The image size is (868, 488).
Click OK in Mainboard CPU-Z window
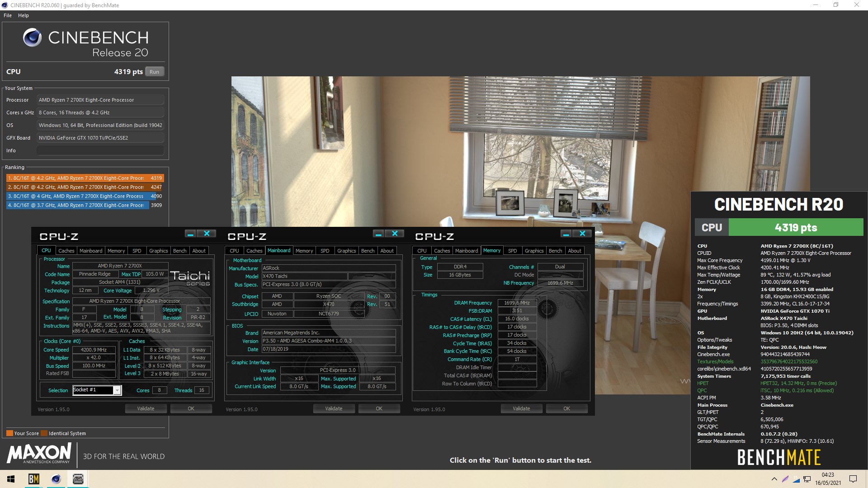379,408
